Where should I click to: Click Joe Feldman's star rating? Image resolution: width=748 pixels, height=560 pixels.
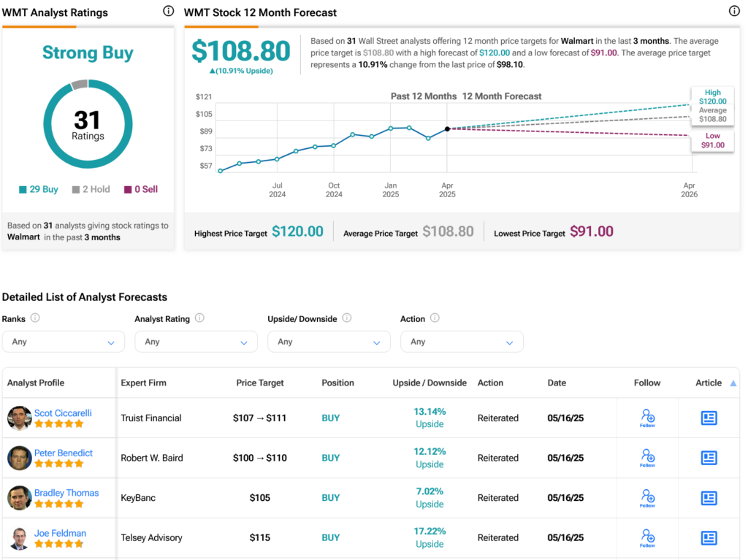59,544
